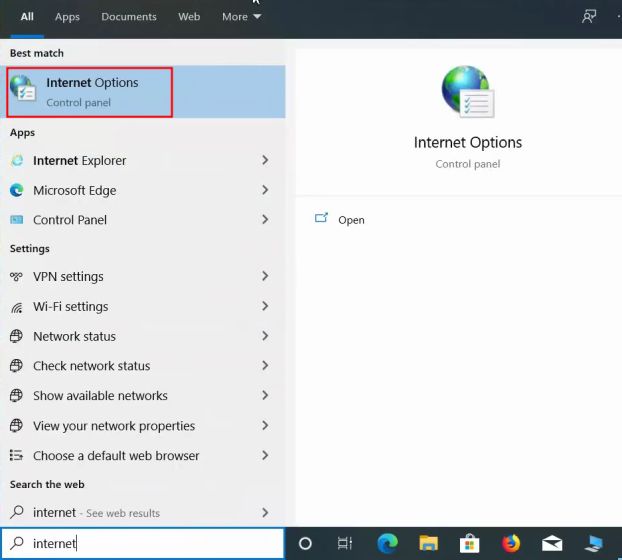
Task: Open the More filter dropdown
Action: (241, 17)
